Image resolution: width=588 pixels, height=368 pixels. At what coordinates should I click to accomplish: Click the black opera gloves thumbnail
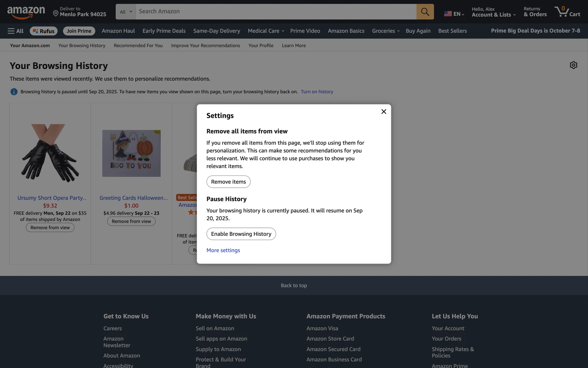50,153
